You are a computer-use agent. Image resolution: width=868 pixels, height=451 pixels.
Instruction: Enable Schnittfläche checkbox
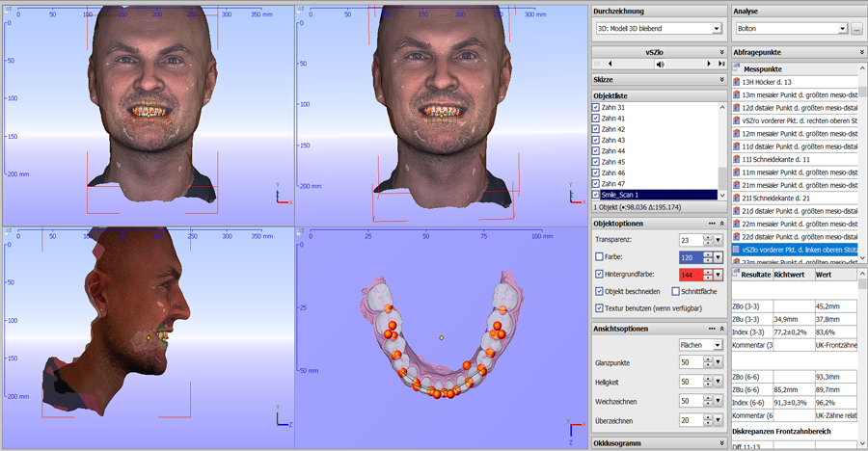pos(675,291)
